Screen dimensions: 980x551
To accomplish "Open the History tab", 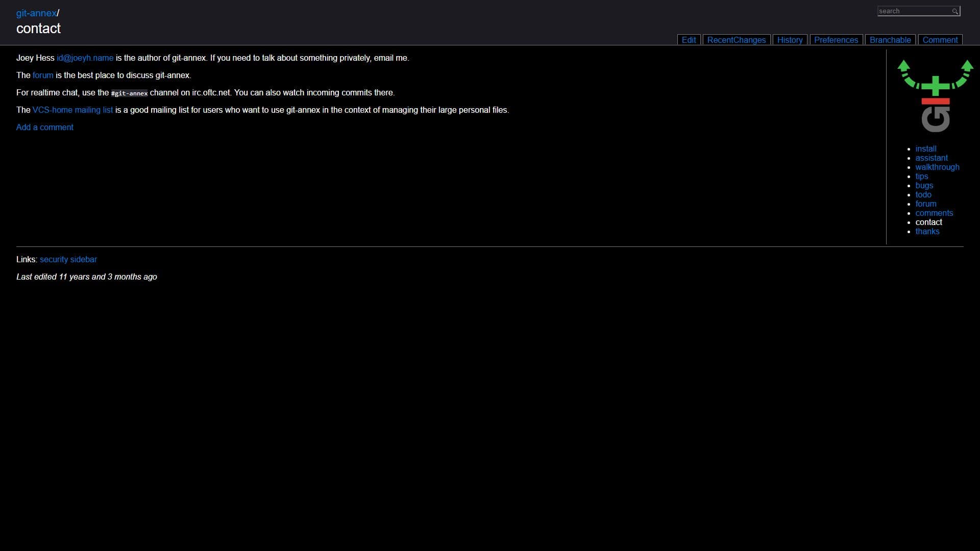I will 790,40.
